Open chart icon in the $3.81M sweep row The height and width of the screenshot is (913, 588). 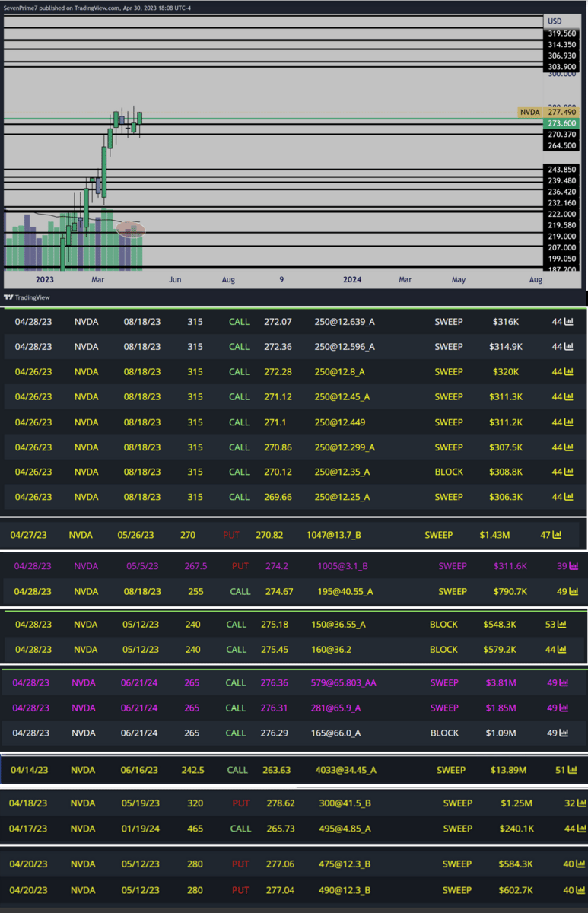point(564,682)
